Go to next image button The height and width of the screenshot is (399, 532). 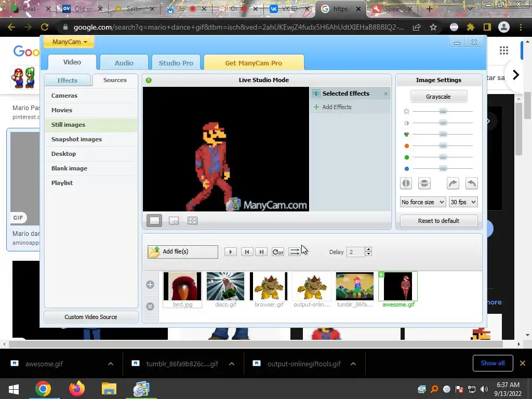pos(261,252)
